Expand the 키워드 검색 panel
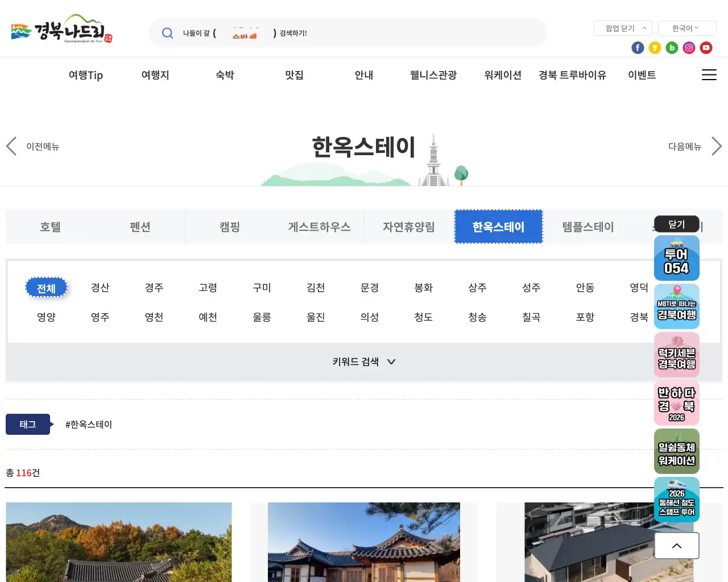 pyautogui.click(x=364, y=361)
